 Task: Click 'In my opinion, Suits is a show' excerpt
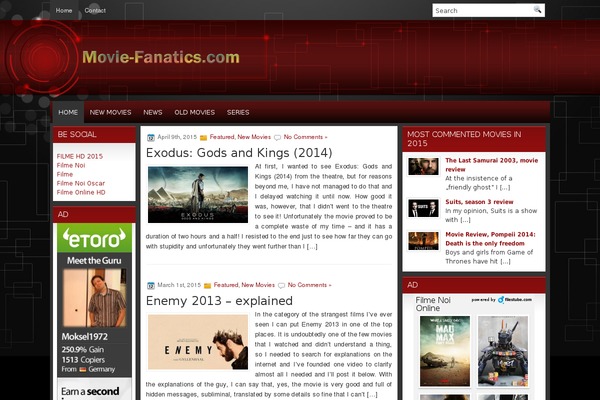[x=491, y=211]
